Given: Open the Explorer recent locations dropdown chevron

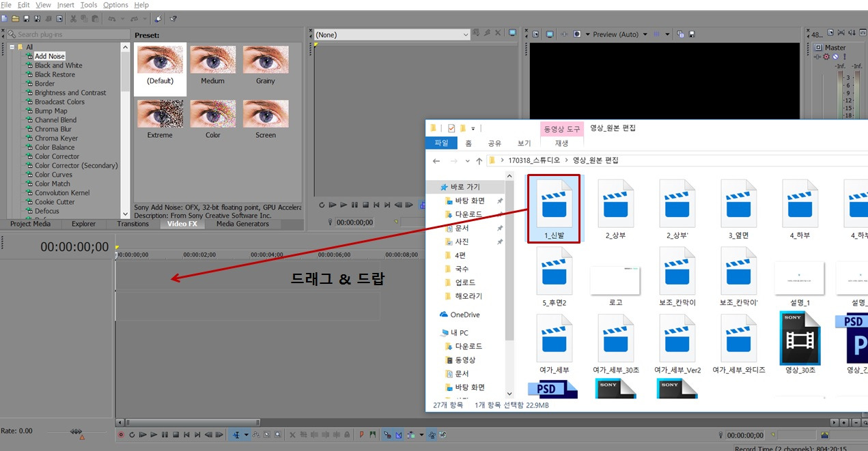Looking at the screenshot, I should click(x=467, y=161).
